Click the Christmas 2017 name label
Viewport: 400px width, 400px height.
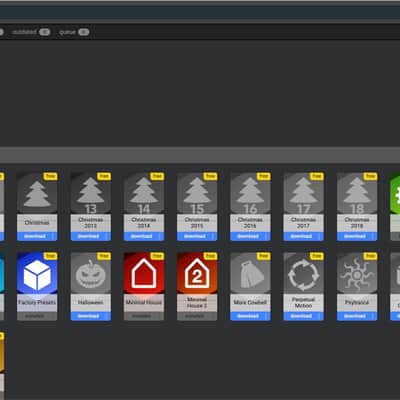(x=304, y=223)
